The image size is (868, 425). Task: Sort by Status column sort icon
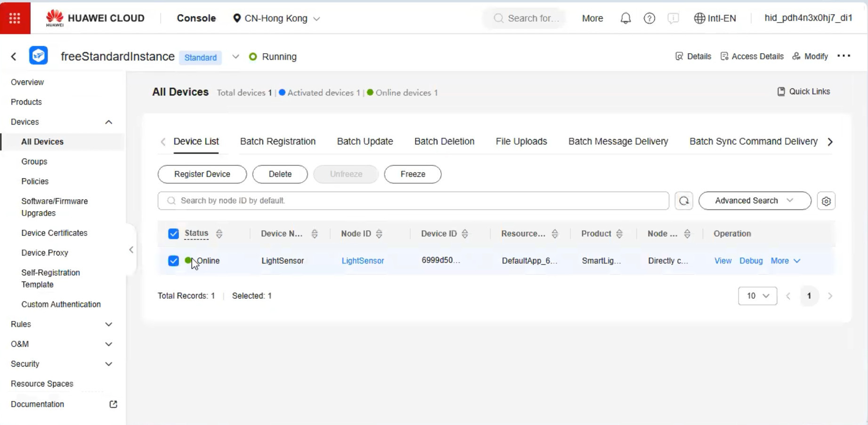point(219,234)
